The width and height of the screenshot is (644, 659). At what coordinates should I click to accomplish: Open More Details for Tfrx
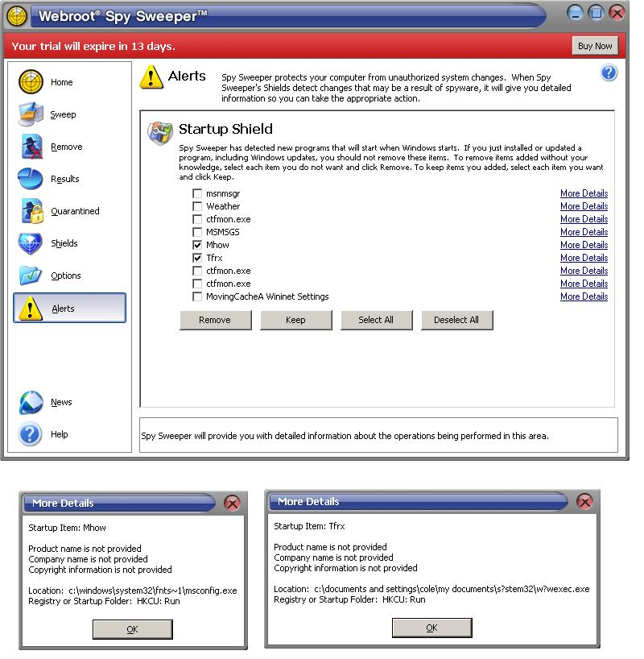584,258
